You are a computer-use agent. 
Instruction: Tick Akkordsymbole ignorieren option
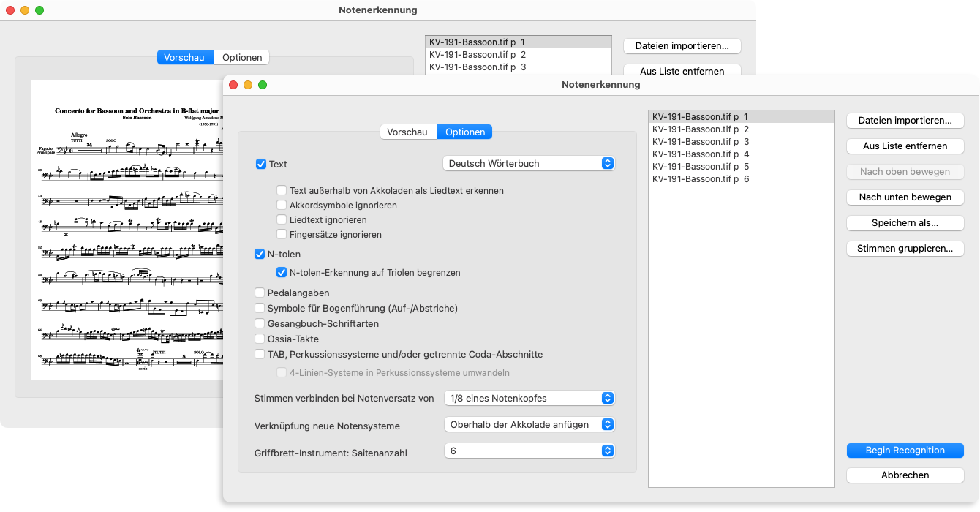pos(282,206)
